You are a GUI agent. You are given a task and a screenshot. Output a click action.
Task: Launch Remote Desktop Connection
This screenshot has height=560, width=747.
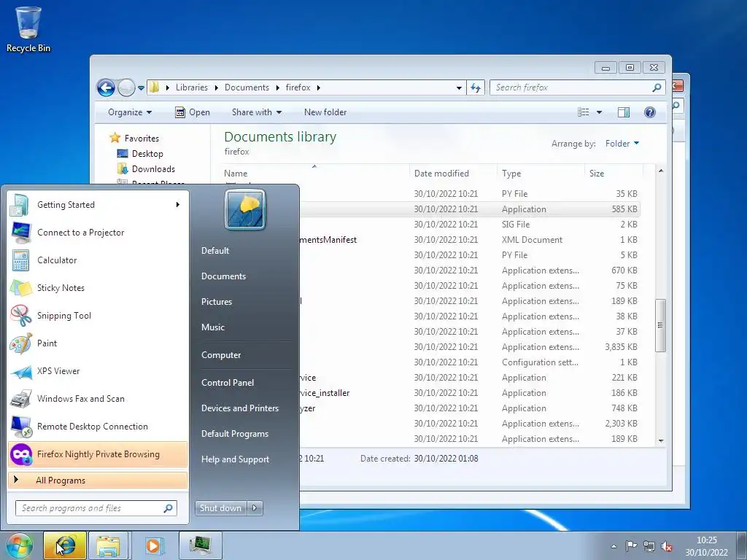[97, 426]
